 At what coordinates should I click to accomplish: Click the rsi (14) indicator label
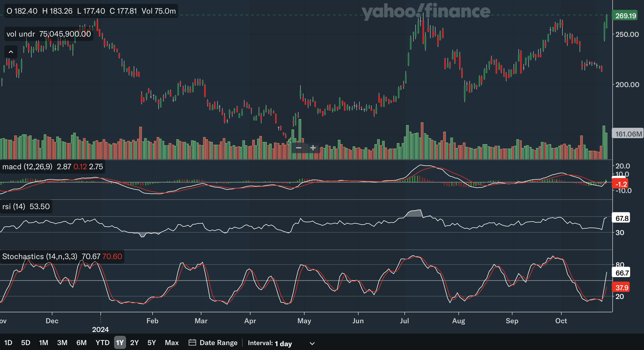point(14,206)
